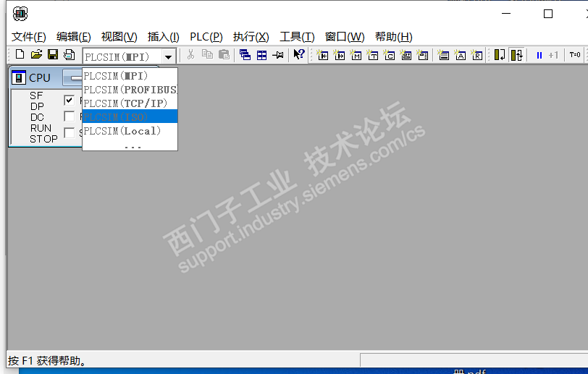Choose PLCSIM(PROFIBUS) from the dropdown list
Image resolution: width=588 pixels, height=374 pixels.
(130, 90)
